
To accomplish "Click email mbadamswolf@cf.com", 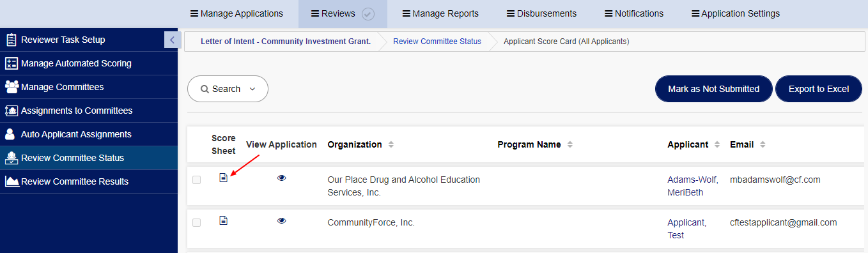I will click(x=775, y=180).
